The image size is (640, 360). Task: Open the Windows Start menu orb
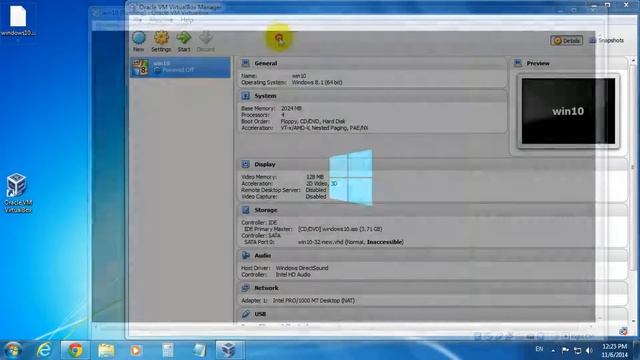pos(13,350)
